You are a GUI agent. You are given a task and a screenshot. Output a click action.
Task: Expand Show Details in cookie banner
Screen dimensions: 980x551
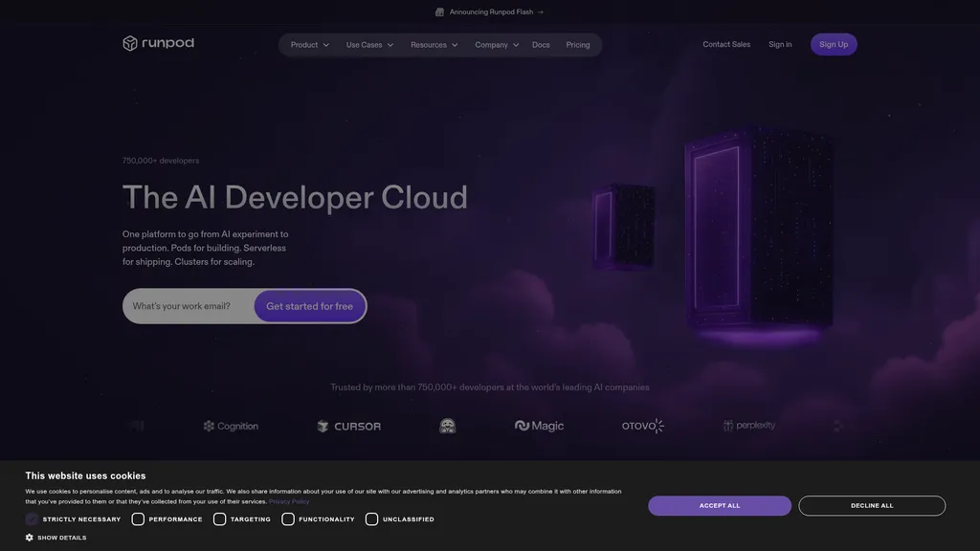pyautogui.click(x=56, y=538)
